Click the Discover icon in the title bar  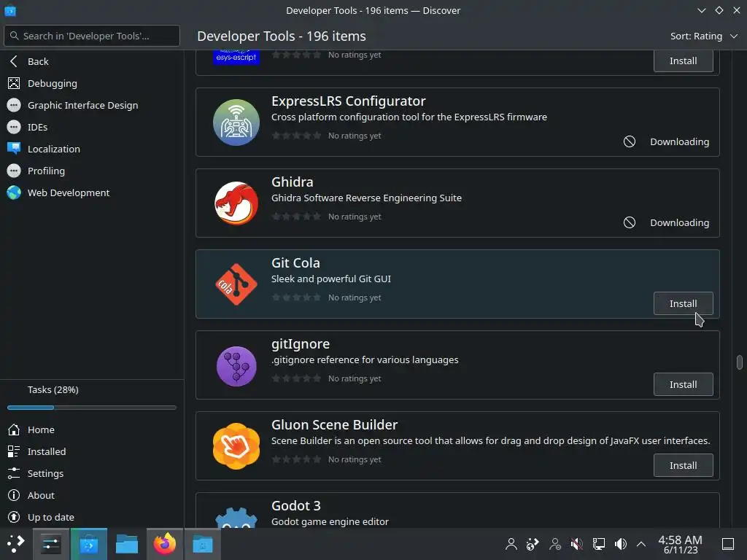point(10,10)
